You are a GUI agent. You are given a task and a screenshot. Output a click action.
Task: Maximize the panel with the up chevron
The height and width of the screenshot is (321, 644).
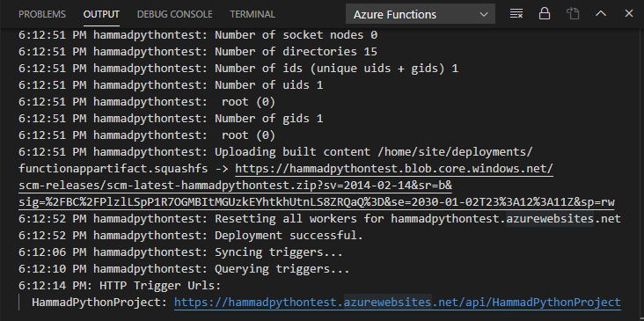601,13
